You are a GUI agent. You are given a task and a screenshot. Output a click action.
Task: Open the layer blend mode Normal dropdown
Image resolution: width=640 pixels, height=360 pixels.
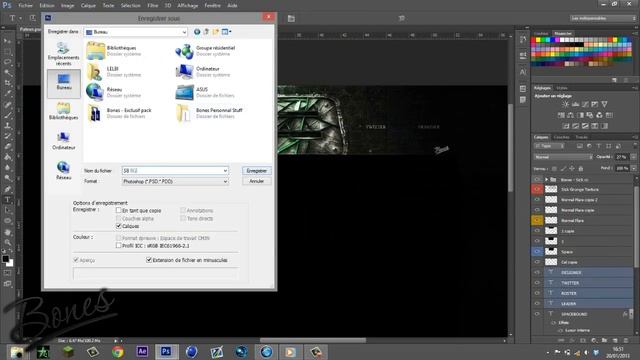pyautogui.click(x=563, y=157)
